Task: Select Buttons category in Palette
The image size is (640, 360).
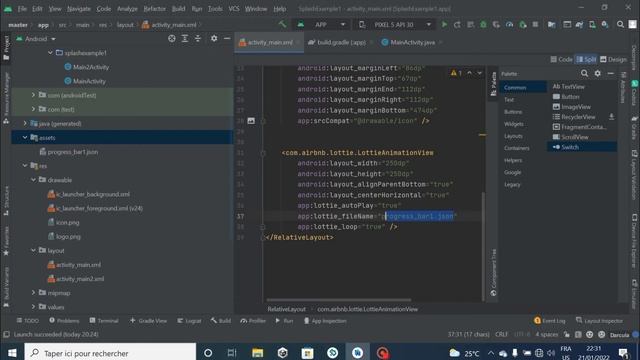Action: point(513,112)
